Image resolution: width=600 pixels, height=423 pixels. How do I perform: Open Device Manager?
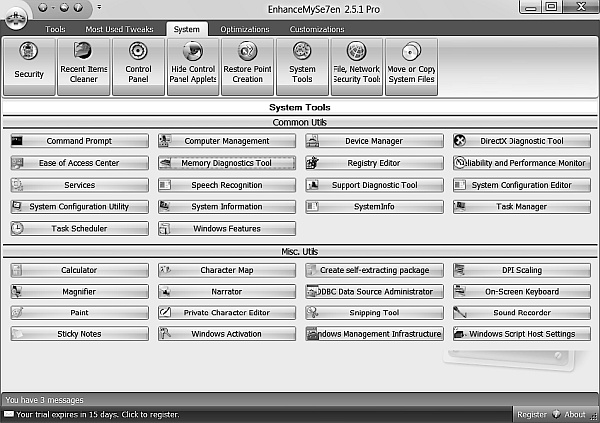coord(374,141)
